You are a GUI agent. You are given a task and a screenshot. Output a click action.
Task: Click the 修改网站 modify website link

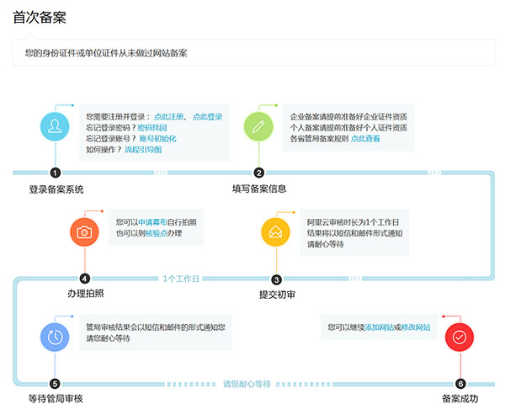point(414,327)
